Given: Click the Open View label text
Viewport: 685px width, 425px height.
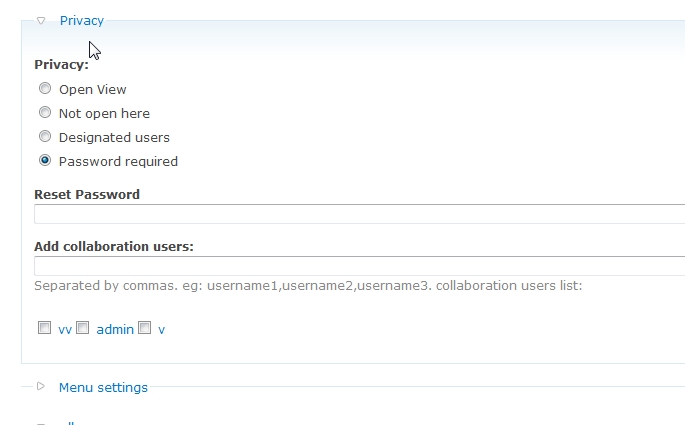Looking at the screenshot, I should point(93,90).
